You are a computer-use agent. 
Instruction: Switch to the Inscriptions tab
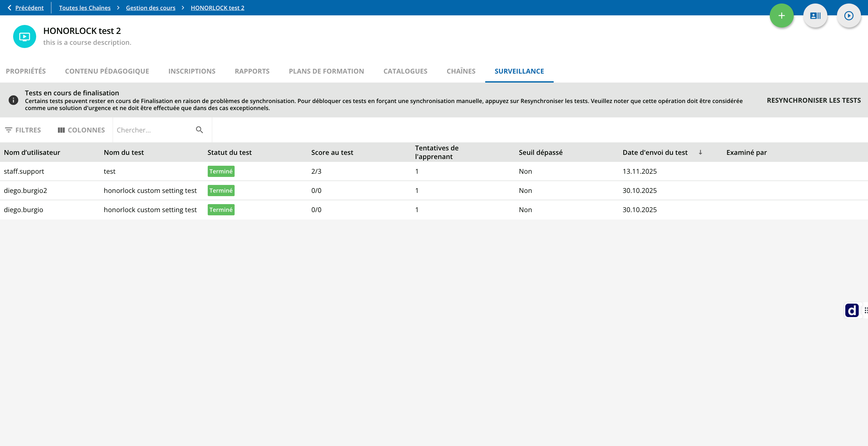pos(192,71)
